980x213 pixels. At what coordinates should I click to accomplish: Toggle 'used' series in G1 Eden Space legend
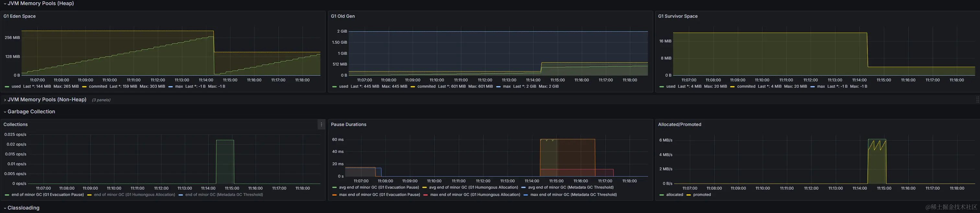click(16, 86)
